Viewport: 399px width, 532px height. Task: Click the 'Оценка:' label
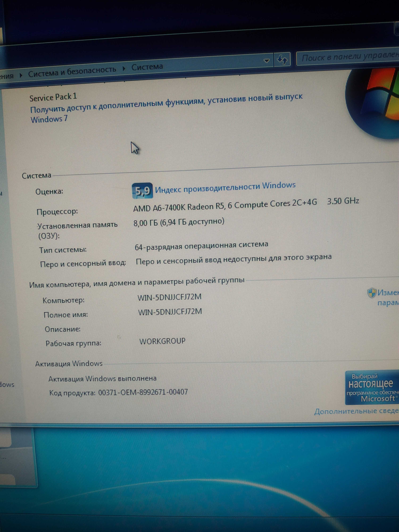[x=49, y=192]
